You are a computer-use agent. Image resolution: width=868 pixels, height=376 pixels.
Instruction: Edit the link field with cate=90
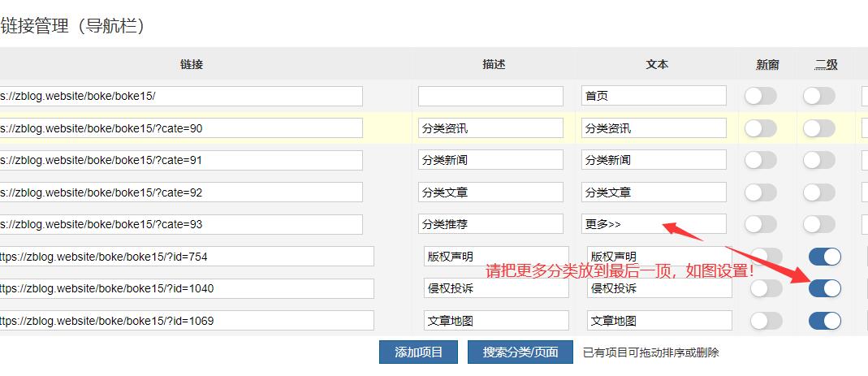(x=181, y=128)
